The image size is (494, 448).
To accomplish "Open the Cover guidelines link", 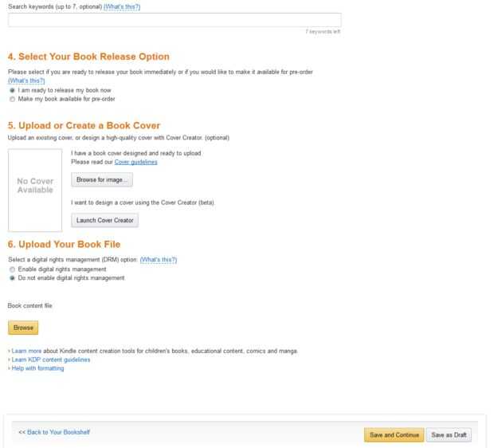I will pyautogui.click(x=136, y=162).
